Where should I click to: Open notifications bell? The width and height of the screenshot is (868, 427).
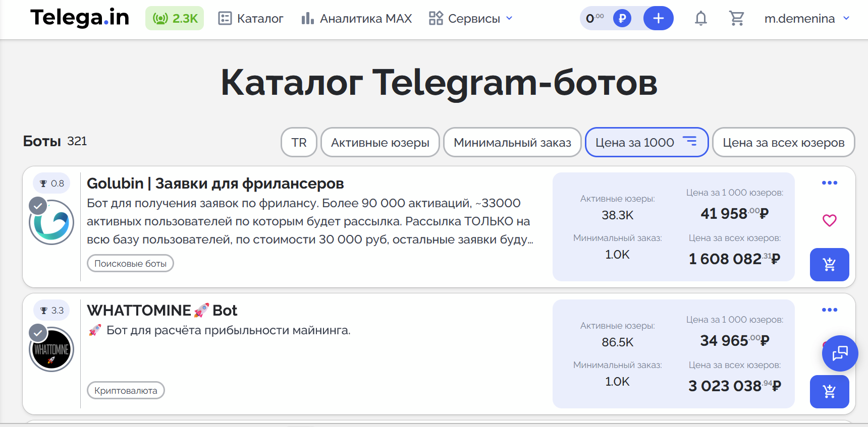coord(700,19)
